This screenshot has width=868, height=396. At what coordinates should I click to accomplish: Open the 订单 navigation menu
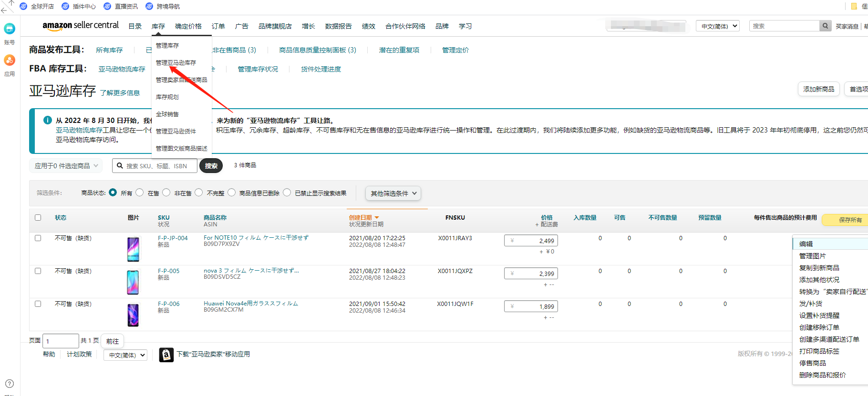(x=218, y=26)
